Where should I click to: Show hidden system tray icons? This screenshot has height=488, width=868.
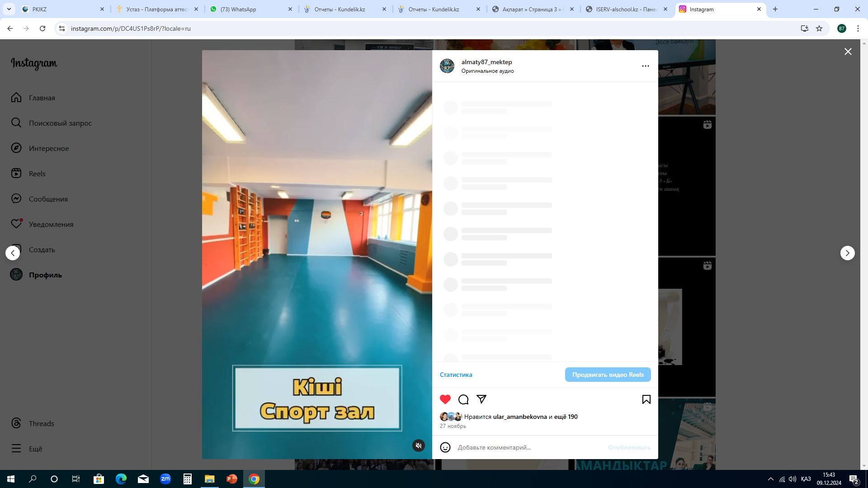pos(771,479)
